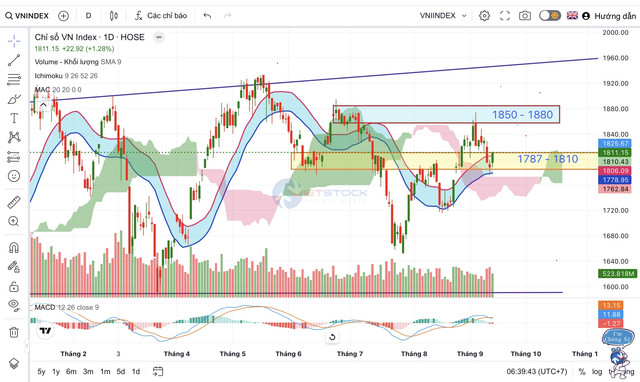
Task: Set range to 5d
Action: [x=121, y=371]
